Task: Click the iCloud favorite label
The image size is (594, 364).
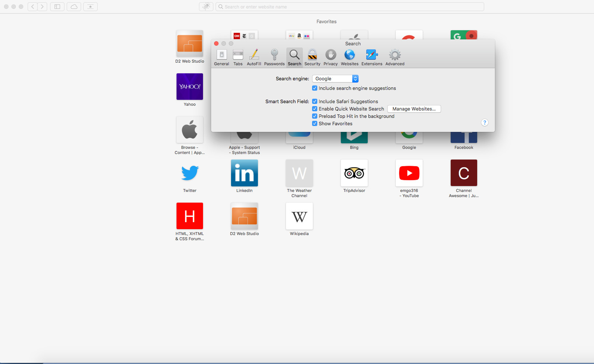Action: (x=299, y=148)
